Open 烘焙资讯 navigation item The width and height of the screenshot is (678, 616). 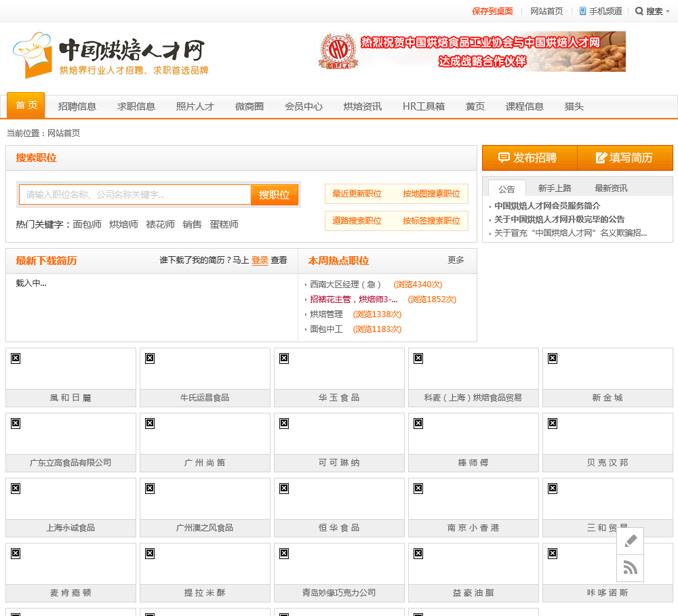pos(362,106)
